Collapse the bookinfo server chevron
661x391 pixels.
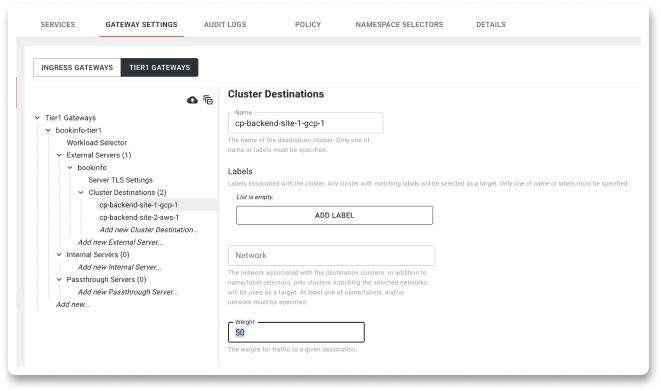(x=70, y=168)
